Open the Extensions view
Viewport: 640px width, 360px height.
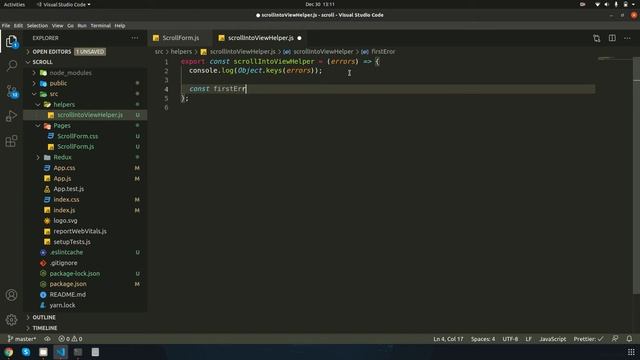coord(11,141)
